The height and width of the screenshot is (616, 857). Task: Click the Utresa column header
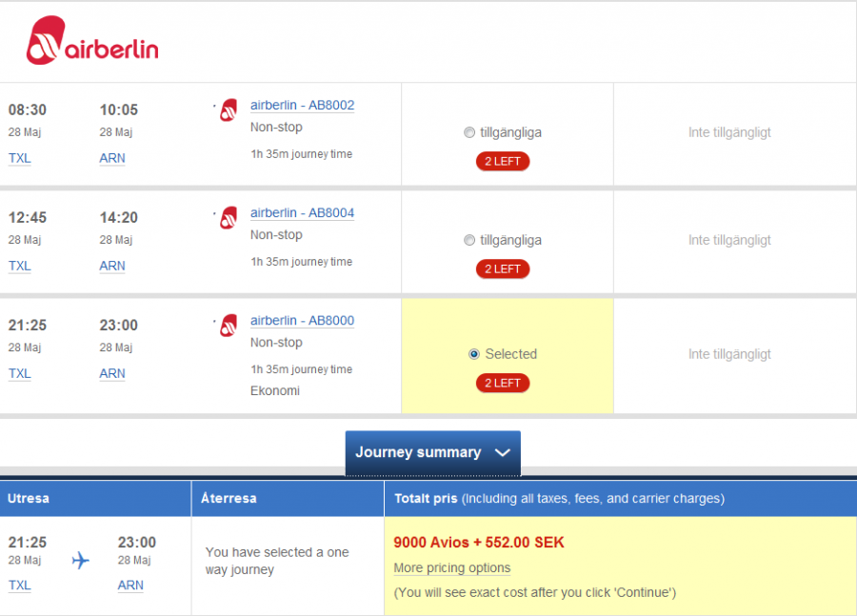point(29,498)
